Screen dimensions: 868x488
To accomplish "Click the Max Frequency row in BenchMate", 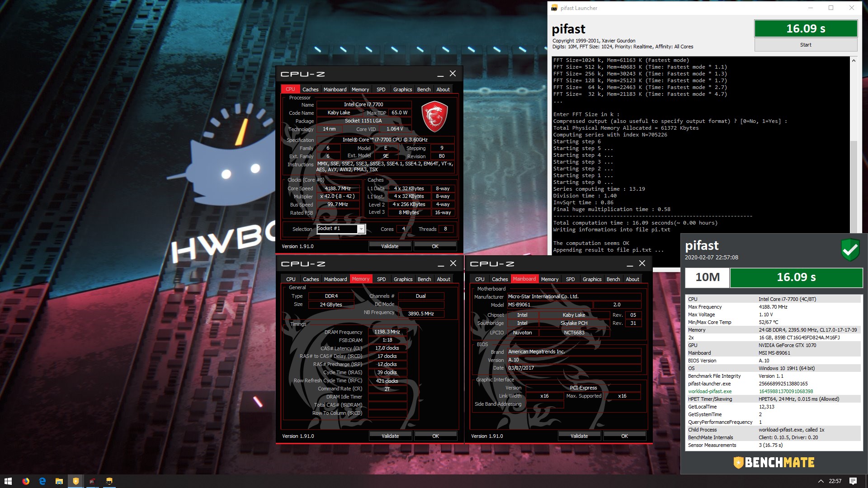I will pos(774,307).
